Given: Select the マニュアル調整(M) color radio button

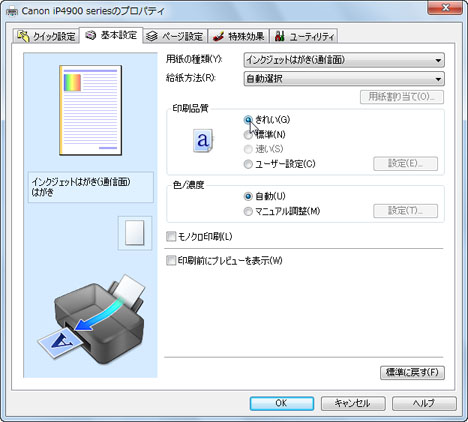Looking at the screenshot, I should click(x=248, y=211).
